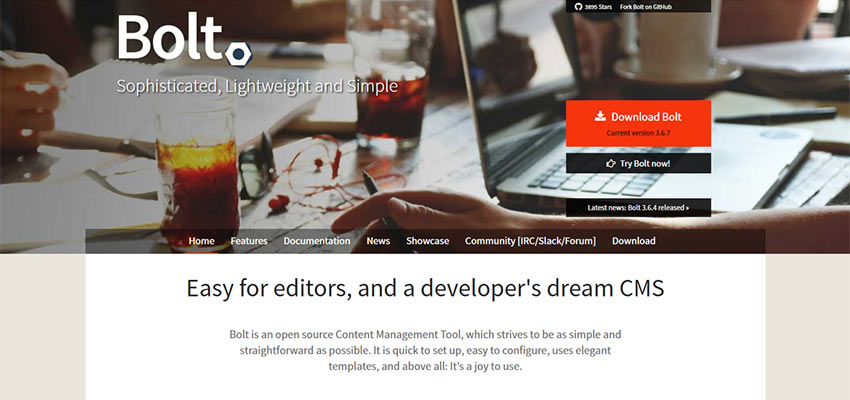Follow the Fork Bolt on GitHub link

(x=646, y=8)
